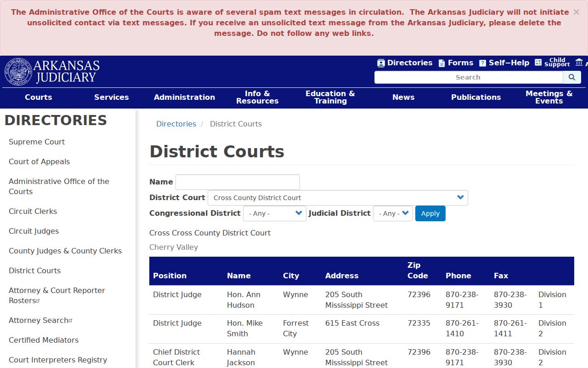Click the Apply filter button
Screen dimensions: 588x368
(430, 213)
